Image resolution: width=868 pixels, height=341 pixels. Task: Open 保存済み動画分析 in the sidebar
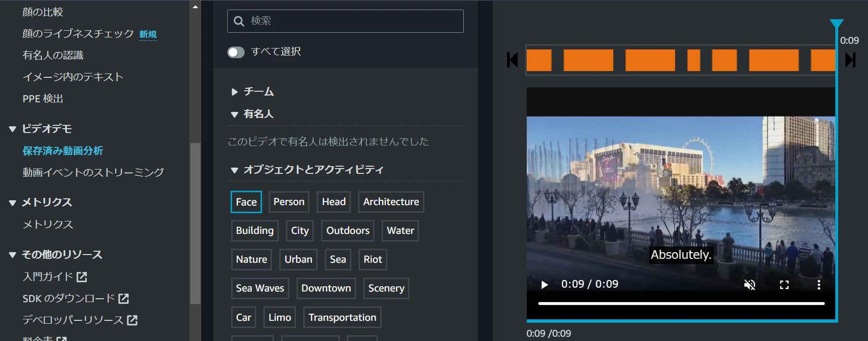(63, 151)
